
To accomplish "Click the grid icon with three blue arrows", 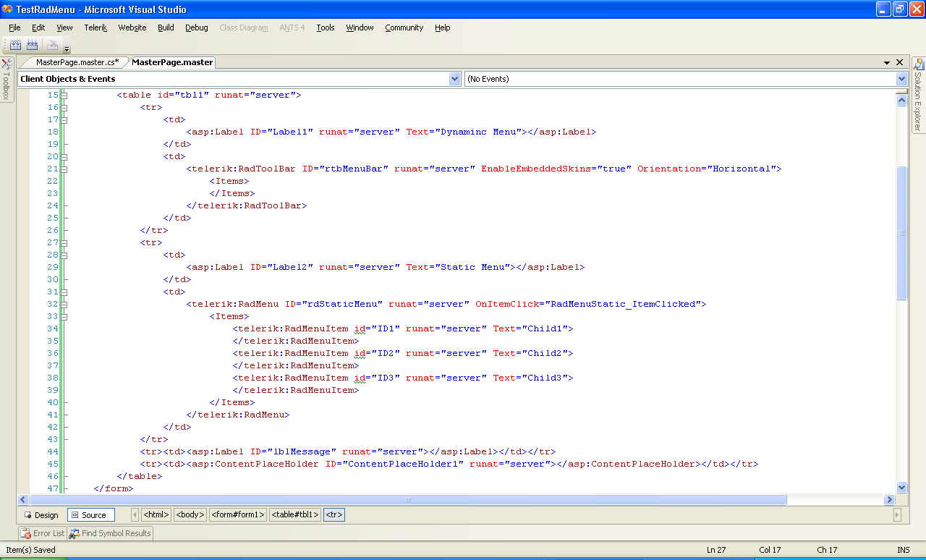I will (32, 45).
